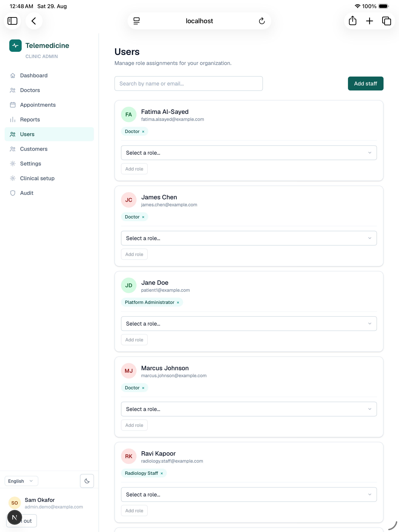Click the Add staff button

(x=365, y=84)
